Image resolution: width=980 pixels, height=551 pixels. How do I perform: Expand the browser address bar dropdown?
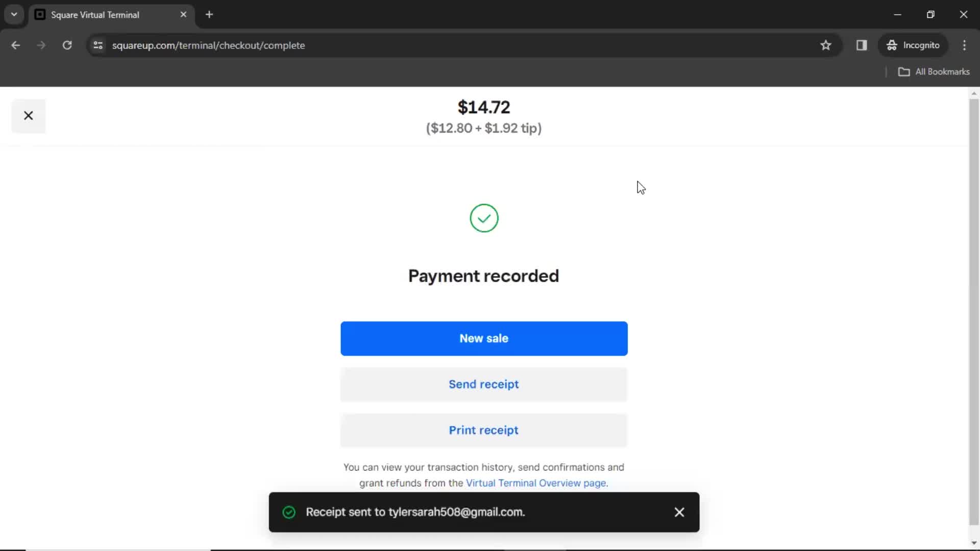pos(14,13)
